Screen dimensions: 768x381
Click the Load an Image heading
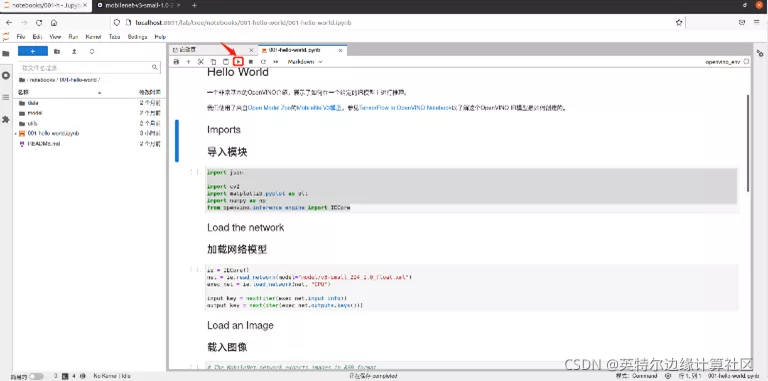240,326
